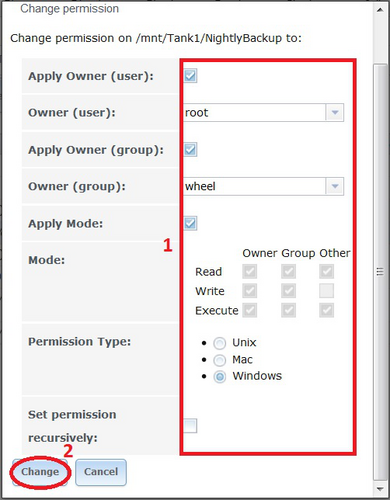Click the vertical scrollbar thumb
Screen dimensions: 390x500
[x=380, y=272]
